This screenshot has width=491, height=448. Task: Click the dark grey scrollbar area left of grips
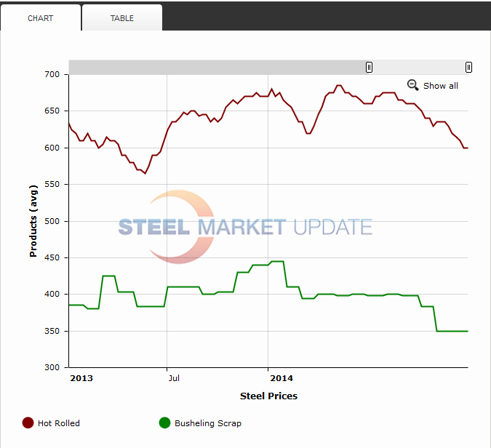(218, 67)
